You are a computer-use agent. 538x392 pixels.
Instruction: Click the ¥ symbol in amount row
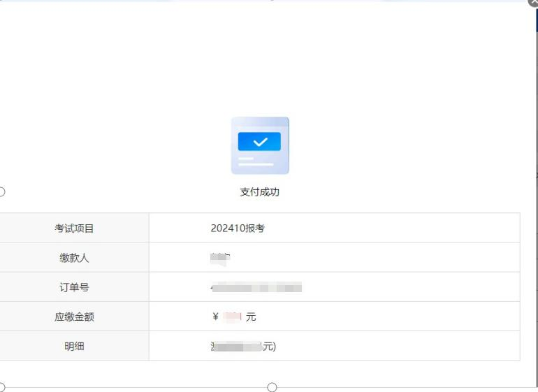pos(215,317)
